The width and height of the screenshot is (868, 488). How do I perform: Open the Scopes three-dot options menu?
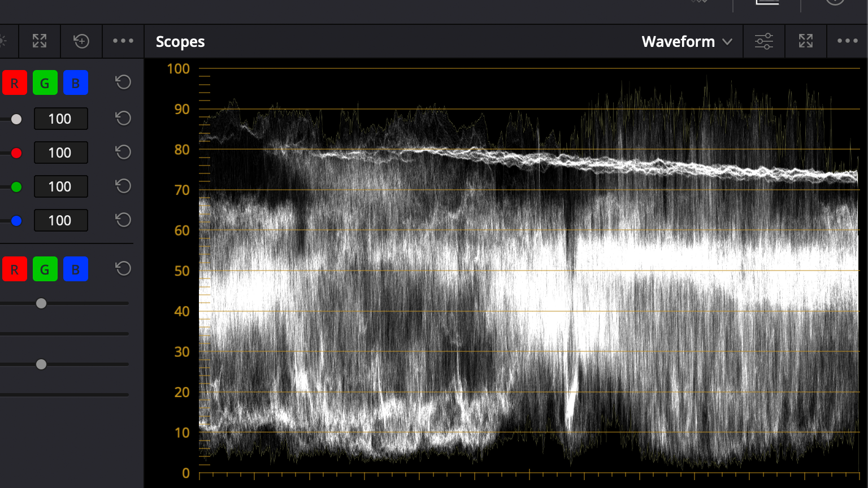(847, 41)
